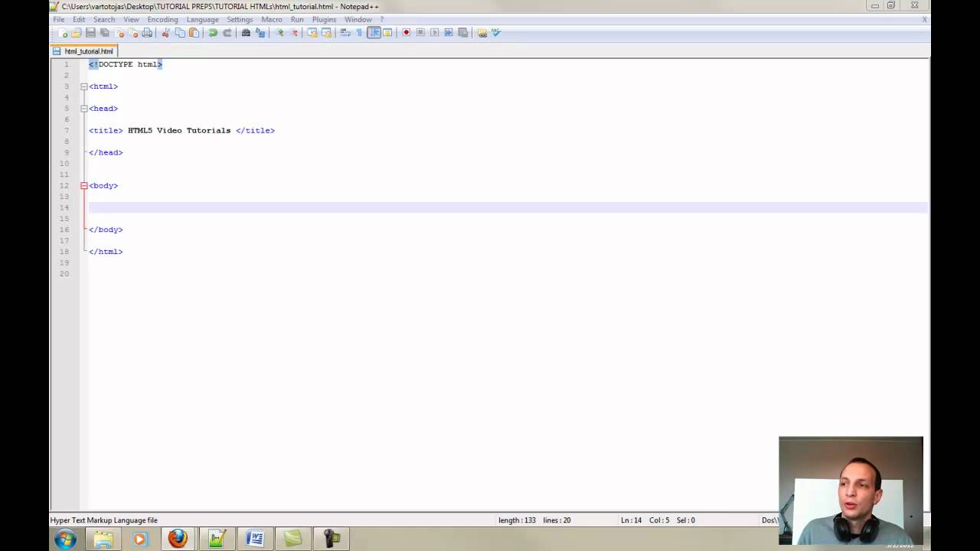Switch to Notepad++ in the taskbar
Screen dimensions: 980x551
pyautogui.click(x=217, y=539)
